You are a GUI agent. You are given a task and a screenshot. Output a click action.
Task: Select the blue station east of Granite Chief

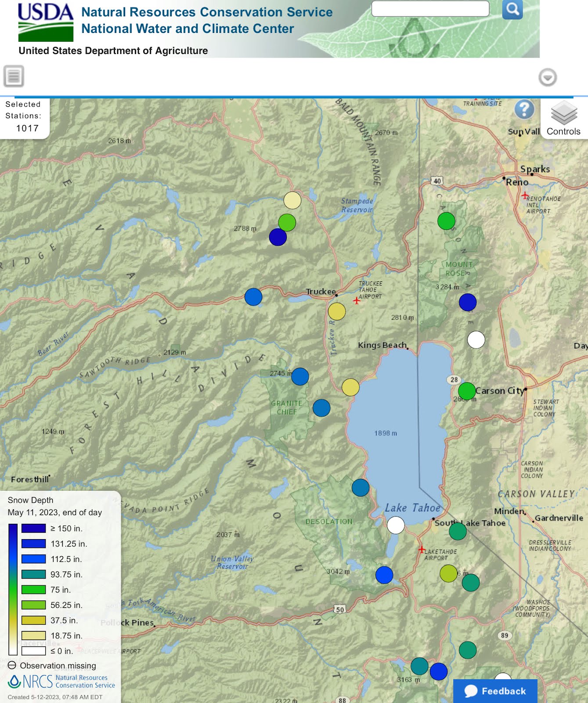pos(321,408)
